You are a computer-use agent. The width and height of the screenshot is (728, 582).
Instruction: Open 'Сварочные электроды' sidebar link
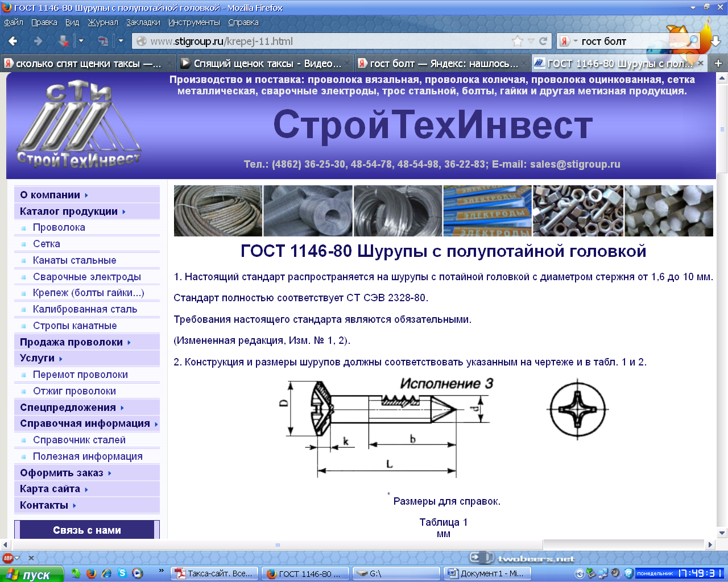pyautogui.click(x=87, y=277)
